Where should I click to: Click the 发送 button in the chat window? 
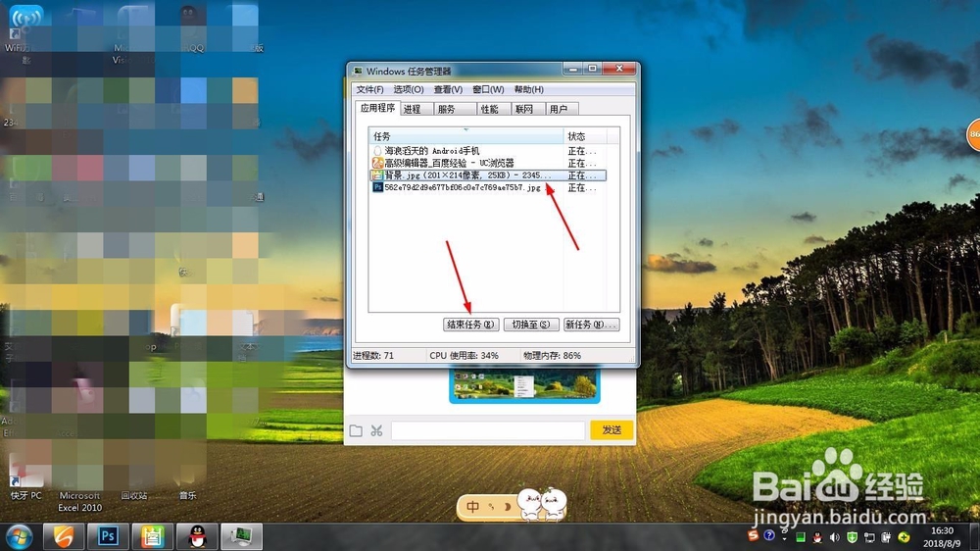tap(612, 429)
